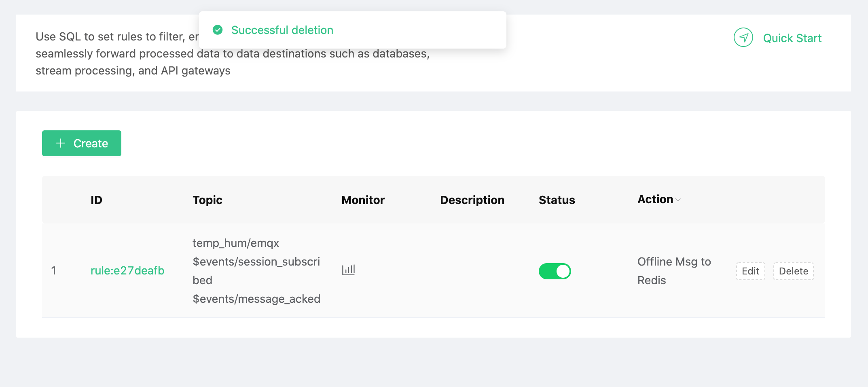Select the Offline Msg to Redis action text
The width and height of the screenshot is (868, 387).
tap(674, 271)
